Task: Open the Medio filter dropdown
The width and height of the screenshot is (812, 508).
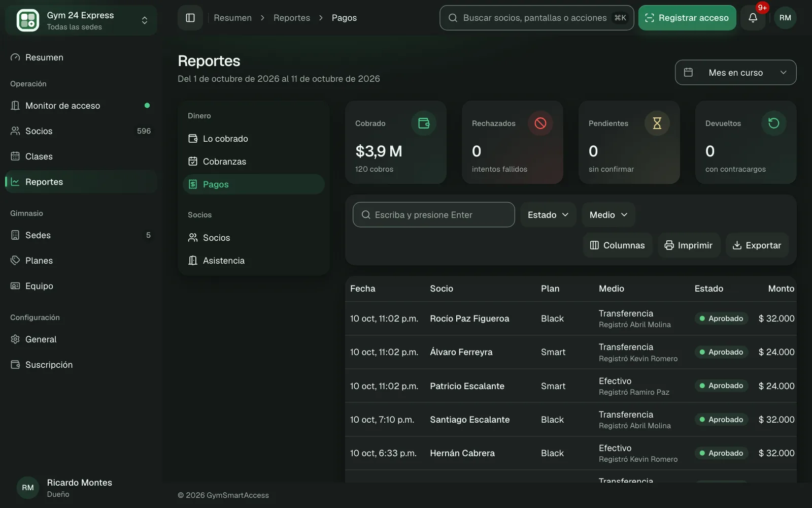Action: pyautogui.click(x=608, y=215)
